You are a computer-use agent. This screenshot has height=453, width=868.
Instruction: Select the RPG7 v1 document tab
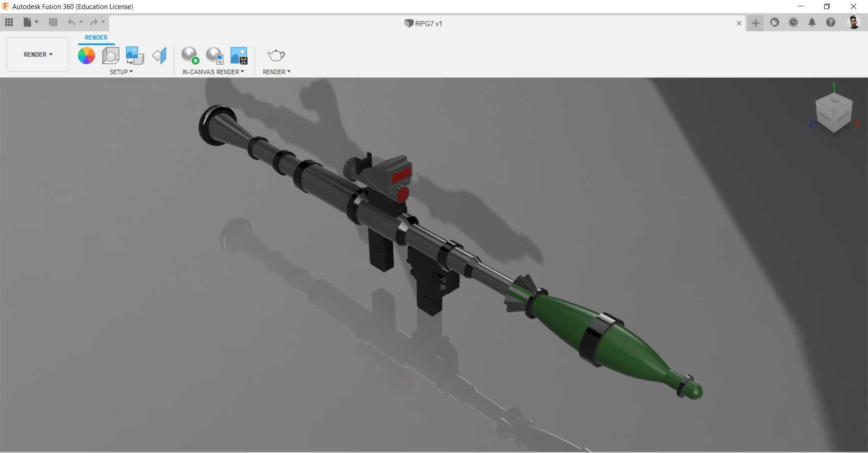click(423, 24)
